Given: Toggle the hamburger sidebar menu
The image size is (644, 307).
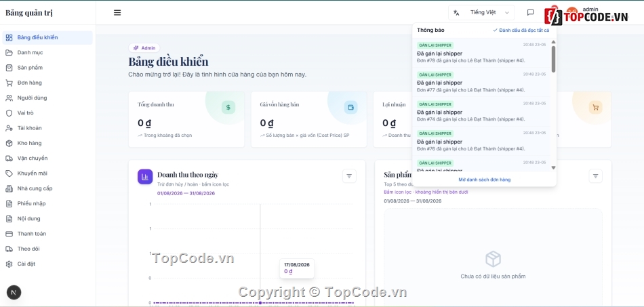Looking at the screenshot, I should click(x=117, y=13).
